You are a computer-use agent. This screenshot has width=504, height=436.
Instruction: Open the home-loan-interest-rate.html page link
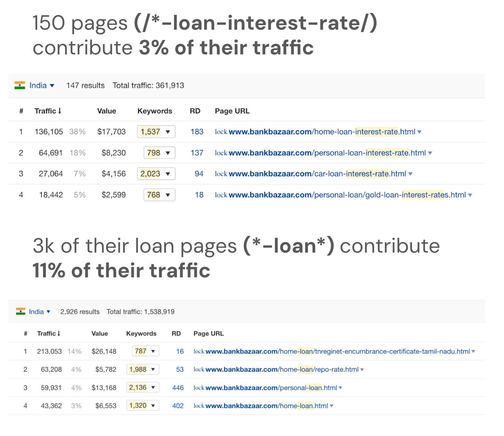pos(322,132)
